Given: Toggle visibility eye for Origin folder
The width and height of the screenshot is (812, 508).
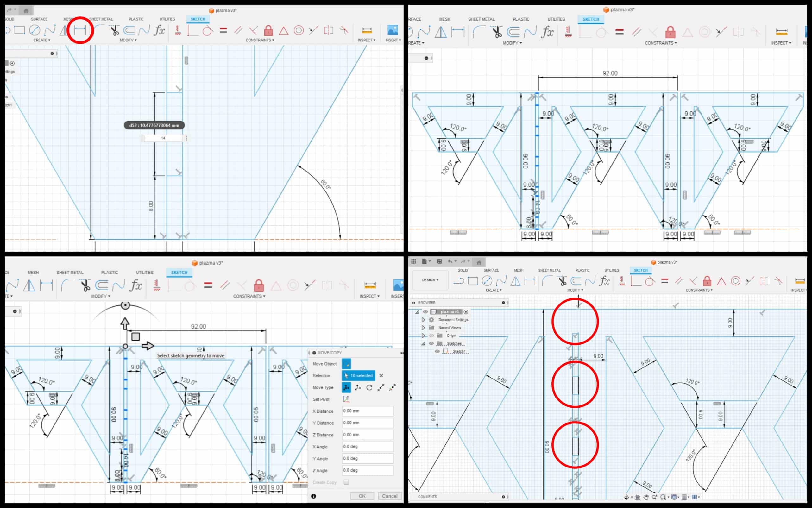Looking at the screenshot, I should (431, 335).
